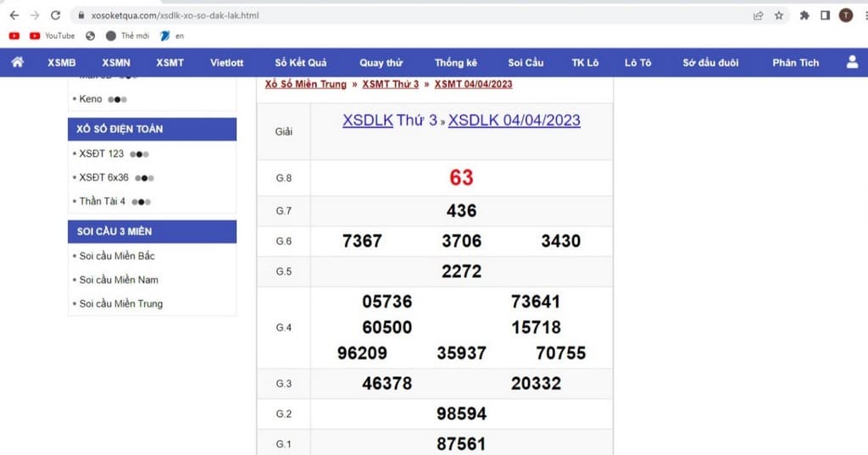The height and width of the screenshot is (455, 868).
Task: Open 'XSĐT 6x36' sidebar link
Action: point(103,177)
